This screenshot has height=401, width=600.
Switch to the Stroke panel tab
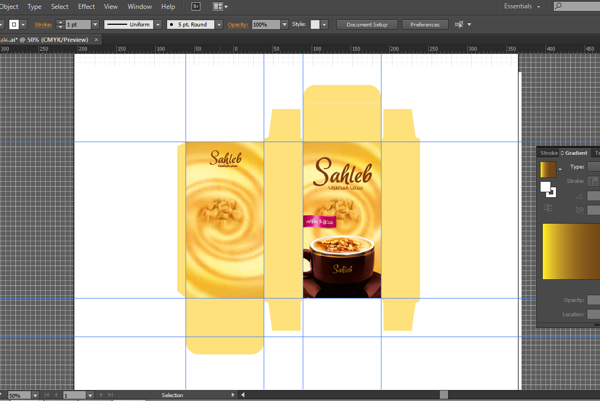549,153
